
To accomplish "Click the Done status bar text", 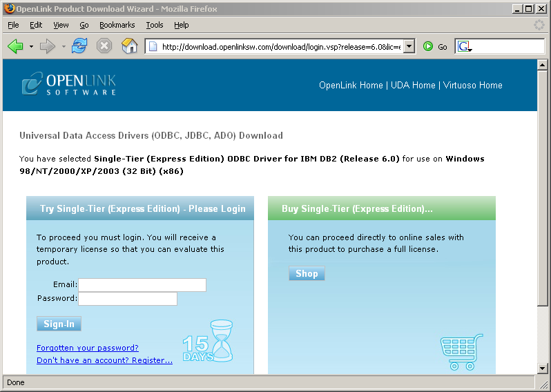I will 16,382.
